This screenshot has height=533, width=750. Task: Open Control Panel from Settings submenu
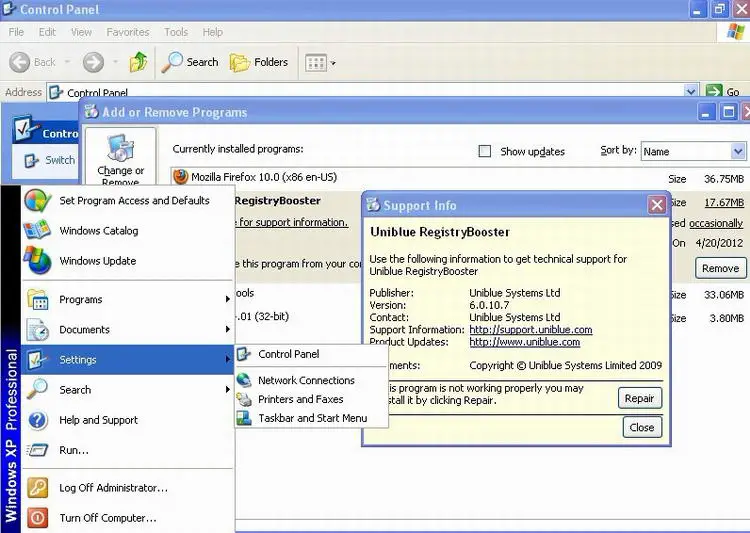[x=311, y=355]
